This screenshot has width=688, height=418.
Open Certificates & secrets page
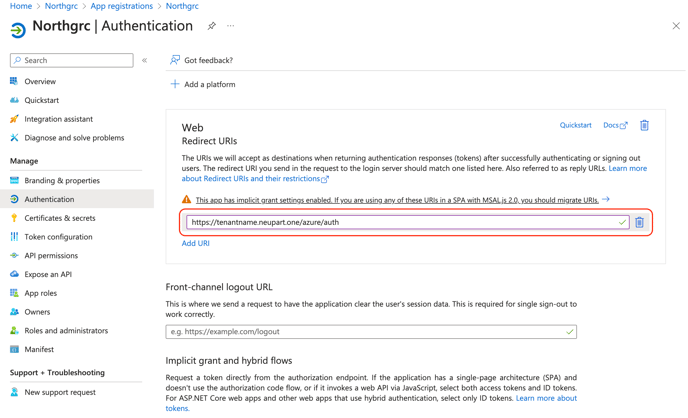coord(60,218)
